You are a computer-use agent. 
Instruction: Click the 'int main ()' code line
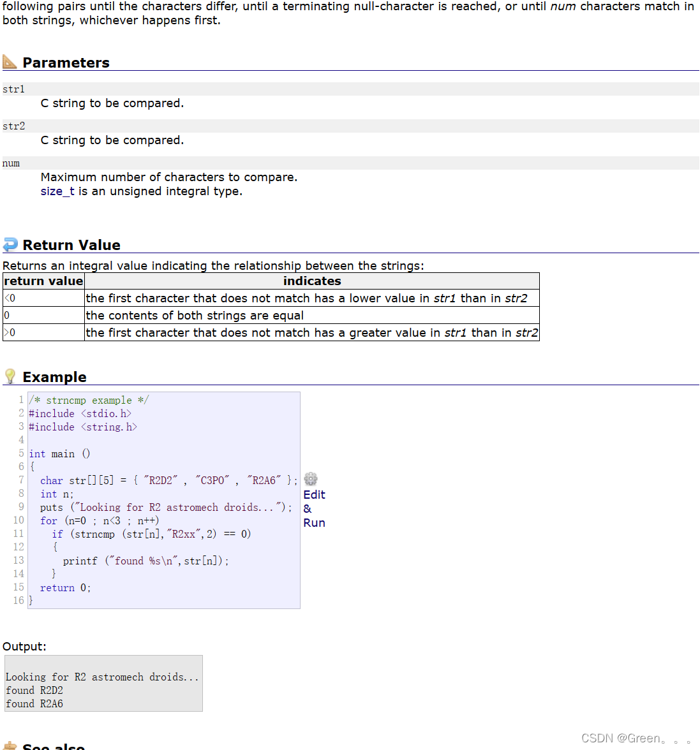pyautogui.click(x=59, y=454)
